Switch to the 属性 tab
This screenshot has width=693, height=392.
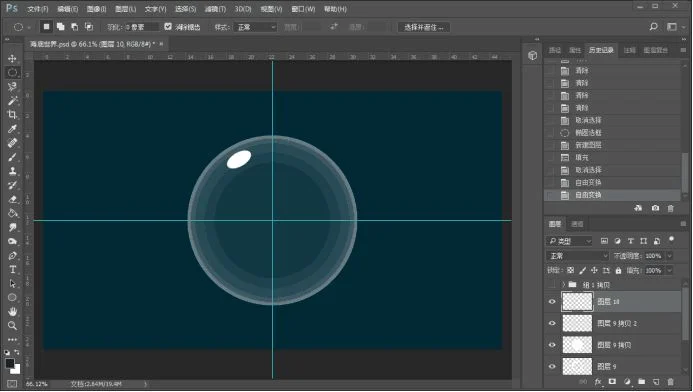point(575,50)
